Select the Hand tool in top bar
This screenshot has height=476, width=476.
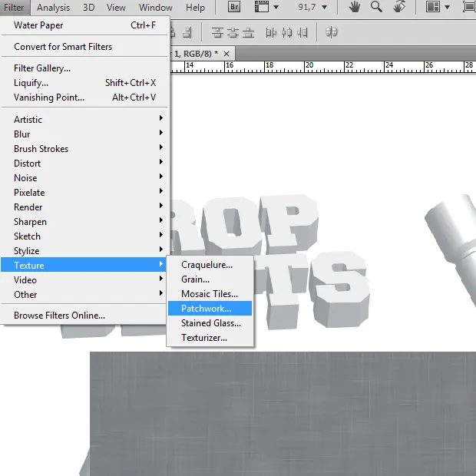[354, 8]
